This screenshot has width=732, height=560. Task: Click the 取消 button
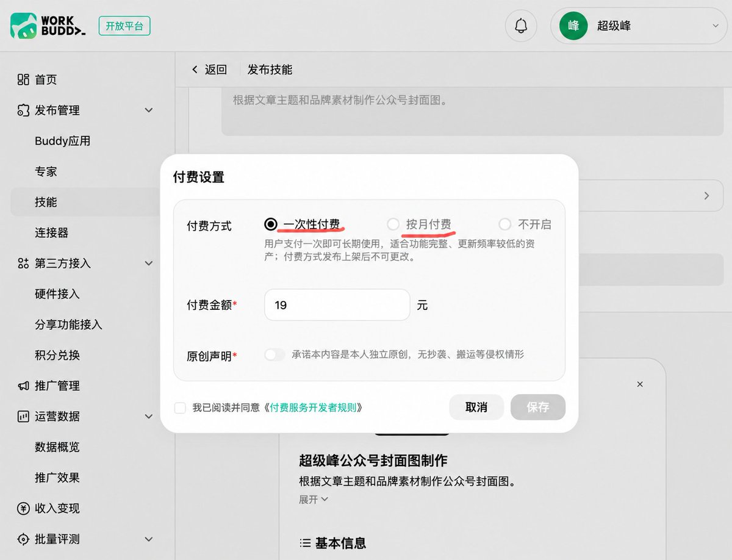tap(476, 407)
